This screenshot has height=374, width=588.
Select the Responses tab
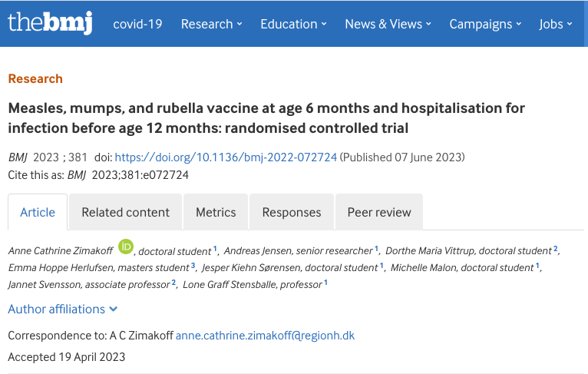[x=291, y=212]
